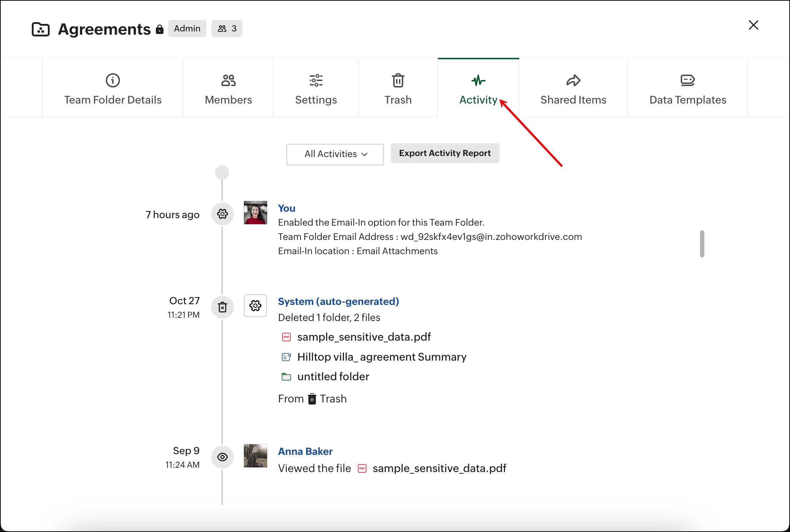
Task: Click the Activity pulse icon
Action: (478, 80)
